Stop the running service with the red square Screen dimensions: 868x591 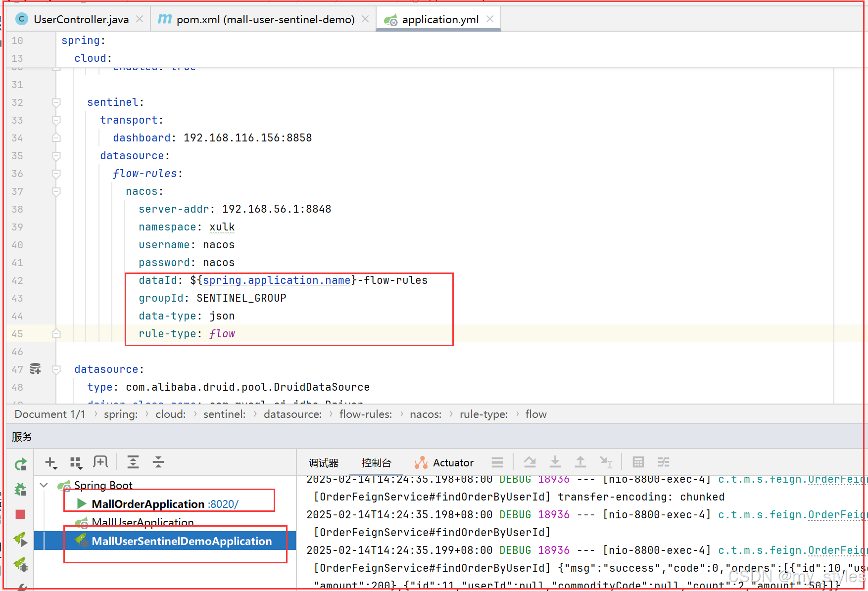pos(20,515)
